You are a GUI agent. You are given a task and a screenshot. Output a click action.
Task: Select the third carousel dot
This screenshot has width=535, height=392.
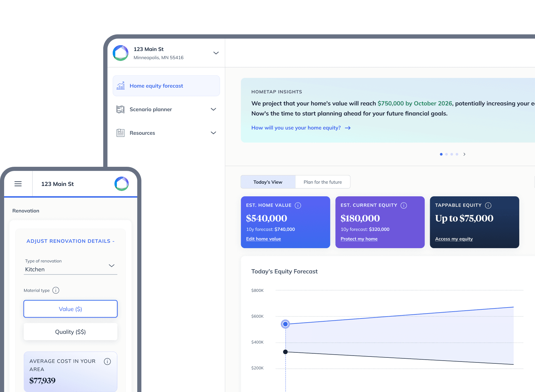pos(452,154)
